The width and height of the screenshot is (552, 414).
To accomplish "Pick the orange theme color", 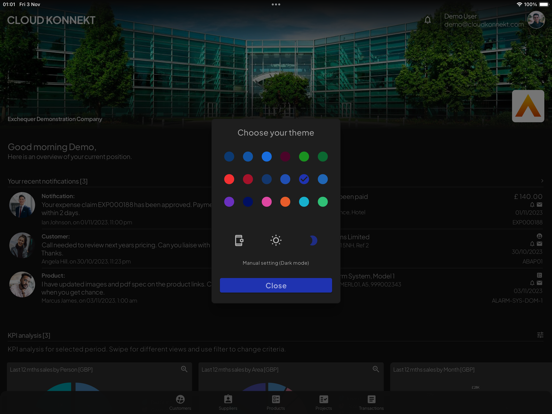I will point(285,202).
